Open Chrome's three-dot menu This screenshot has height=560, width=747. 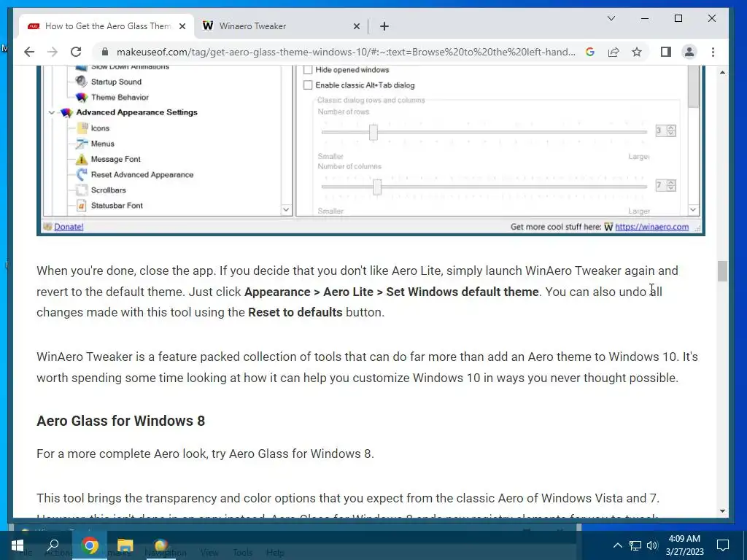(x=713, y=52)
